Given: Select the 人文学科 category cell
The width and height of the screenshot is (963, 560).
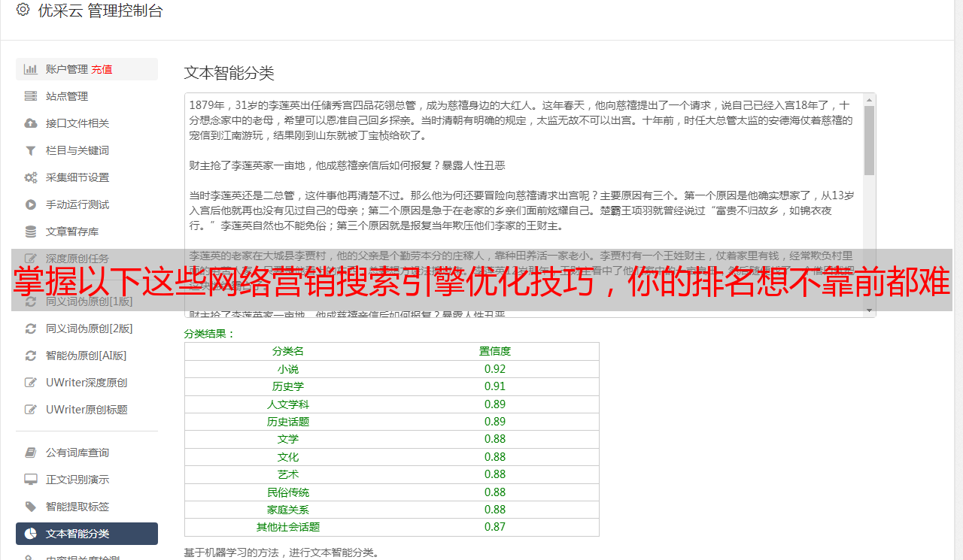Looking at the screenshot, I should pos(288,404).
